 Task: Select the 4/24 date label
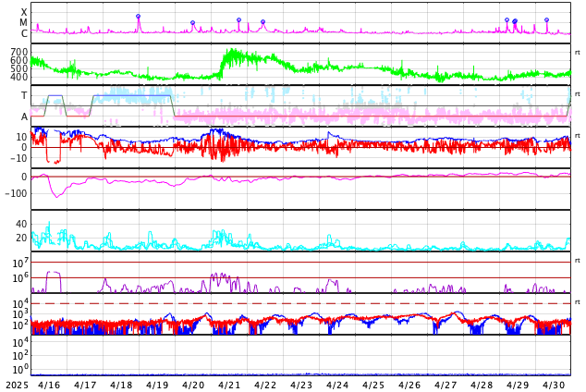337,385
